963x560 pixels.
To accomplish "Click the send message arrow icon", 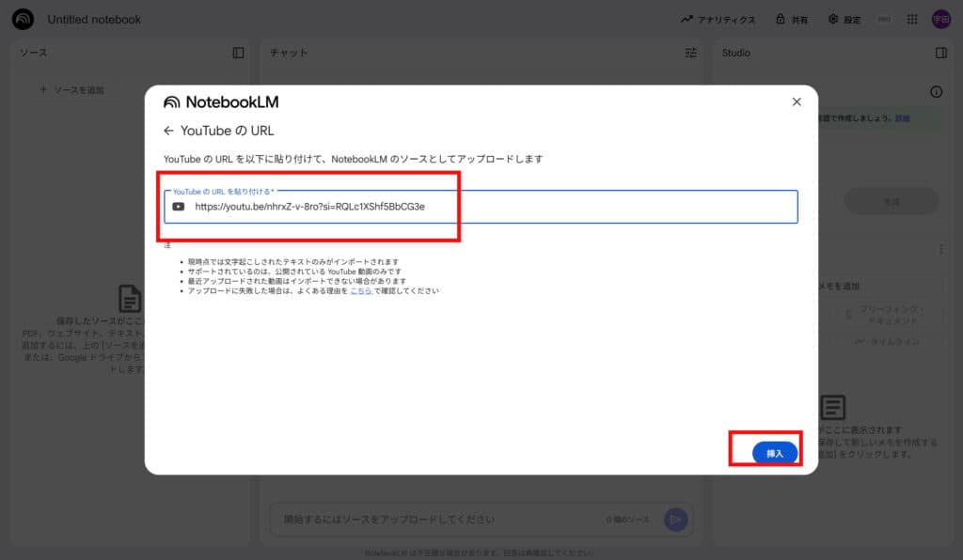I will pyautogui.click(x=675, y=519).
